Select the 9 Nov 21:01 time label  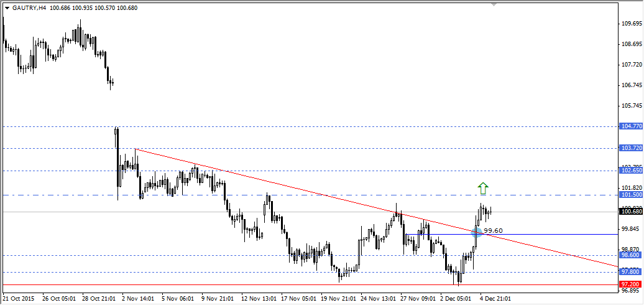[218, 299]
